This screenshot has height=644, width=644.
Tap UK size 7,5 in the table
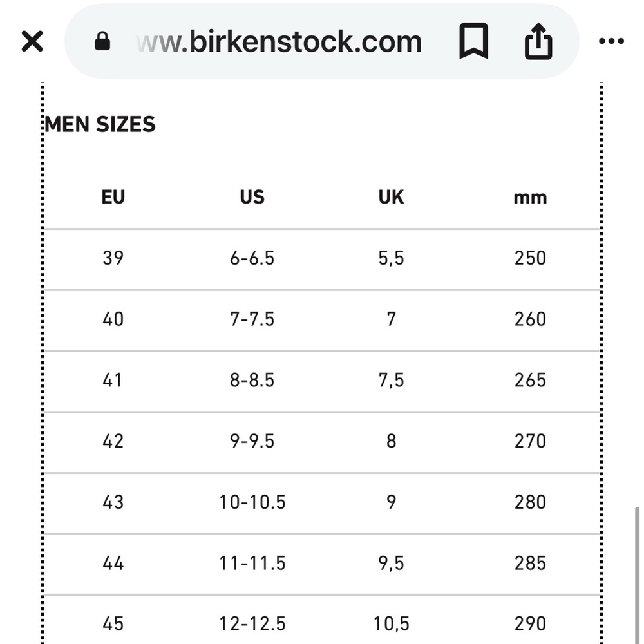click(x=390, y=380)
